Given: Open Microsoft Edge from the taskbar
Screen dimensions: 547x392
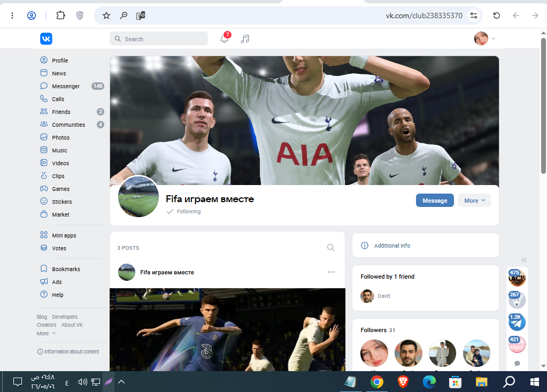Looking at the screenshot, I should [429, 382].
